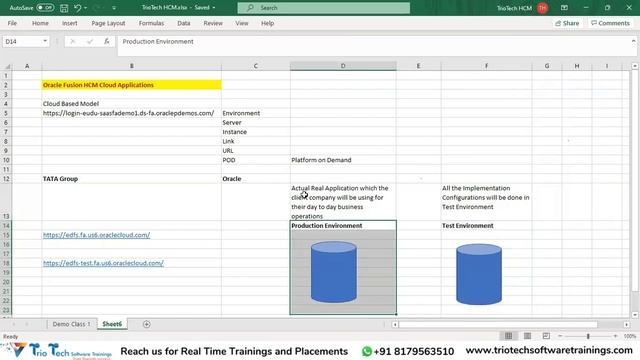Open the edfs-test.fa.us6.oraclecloud.com hyperlink
The width and height of the screenshot is (640, 360).
tap(103, 263)
